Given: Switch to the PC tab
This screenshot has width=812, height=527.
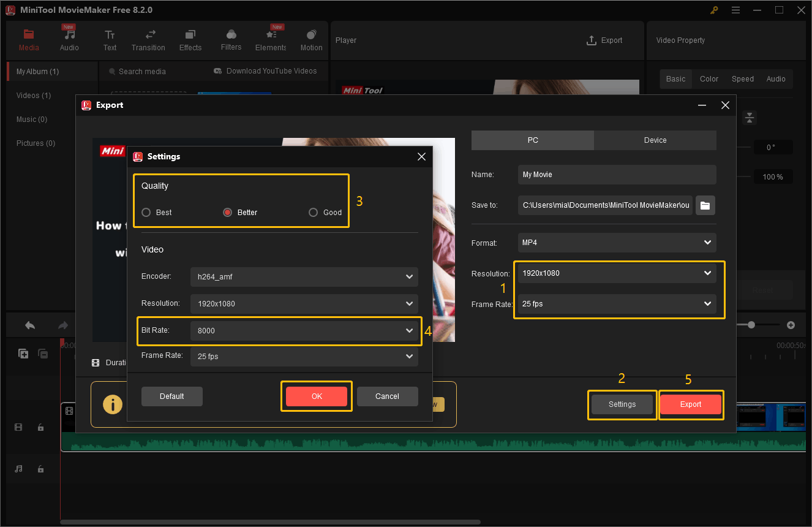Looking at the screenshot, I should click(x=533, y=140).
